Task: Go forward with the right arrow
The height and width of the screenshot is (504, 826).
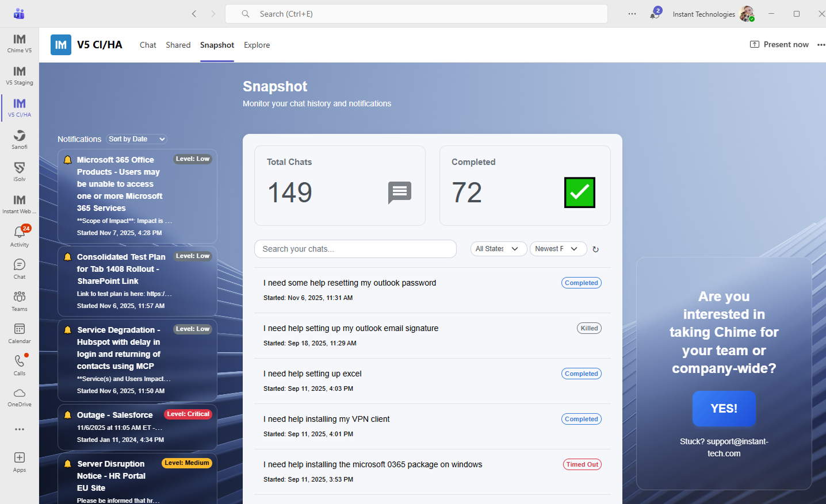Action: 213,14
